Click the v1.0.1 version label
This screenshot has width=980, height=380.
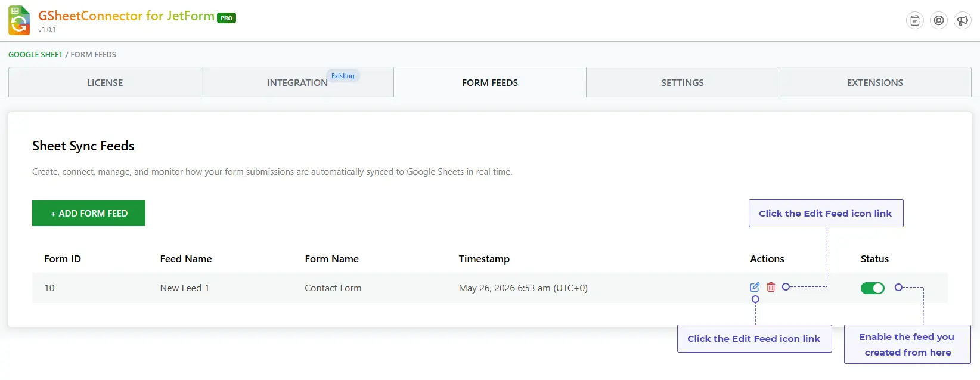click(x=47, y=30)
